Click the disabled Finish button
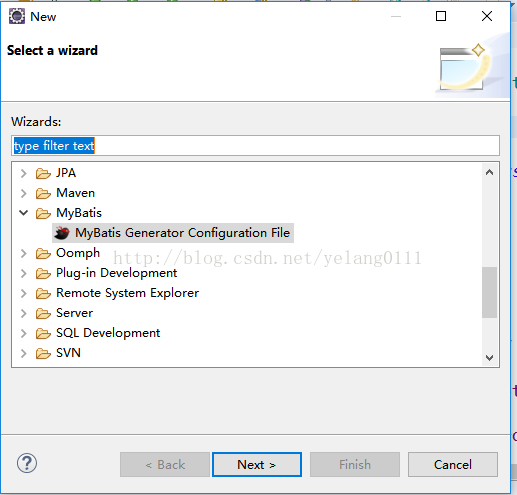 [355, 464]
